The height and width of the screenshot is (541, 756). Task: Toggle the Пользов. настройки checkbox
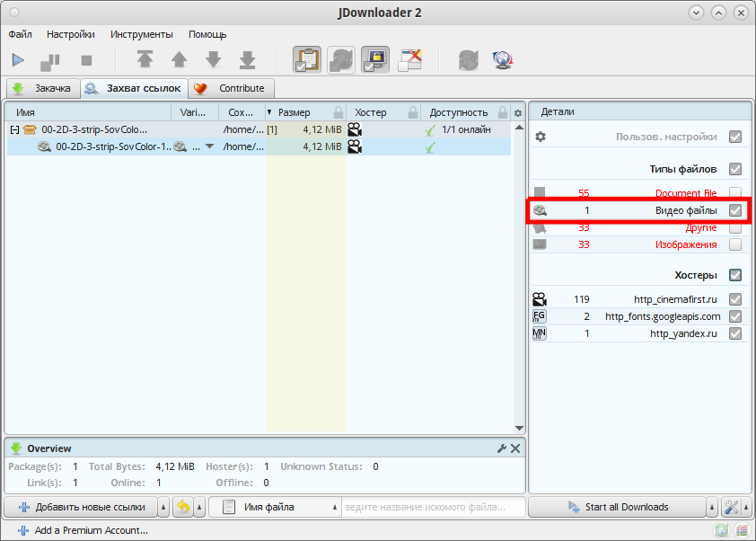(735, 137)
